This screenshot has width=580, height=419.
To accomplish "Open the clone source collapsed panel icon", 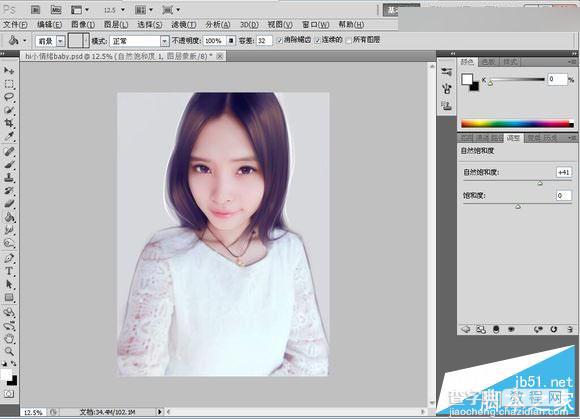I will tap(446, 105).
